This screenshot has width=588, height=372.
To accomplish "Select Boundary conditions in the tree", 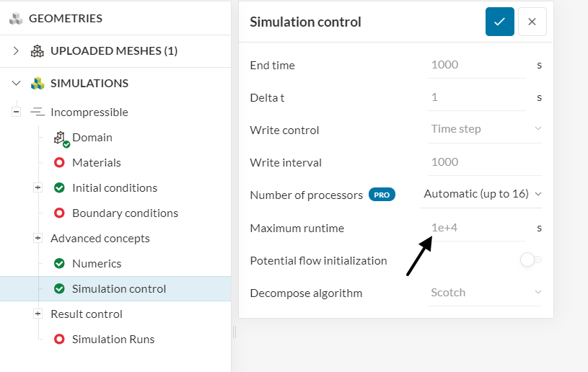I will click(125, 213).
